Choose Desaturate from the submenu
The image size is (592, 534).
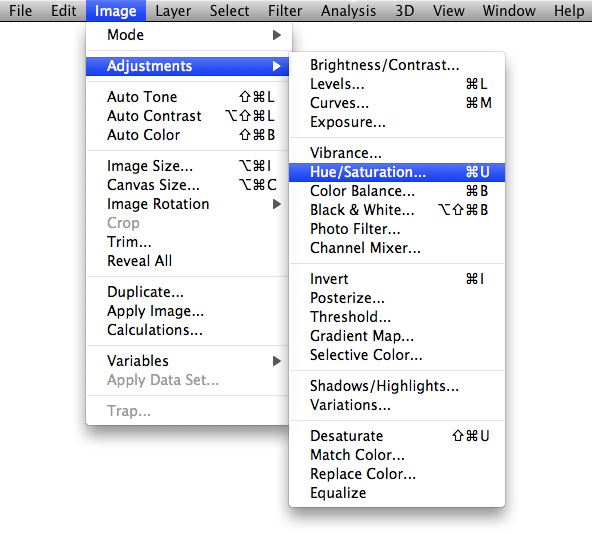click(397, 436)
